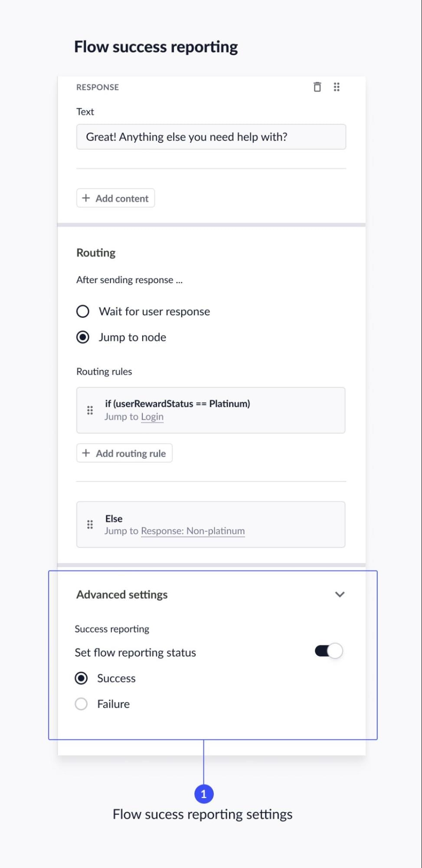Choose the Failure reporting status
Screen dimensions: 422x868
coord(81,704)
